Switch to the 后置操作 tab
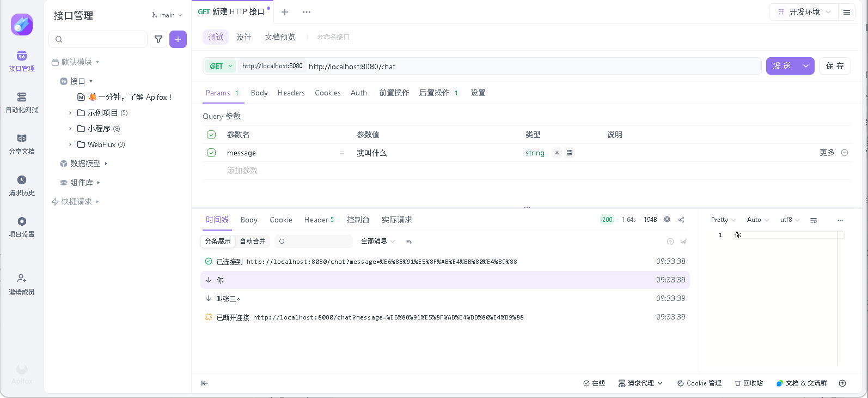This screenshot has width=868, height=398. pos(439,93)
